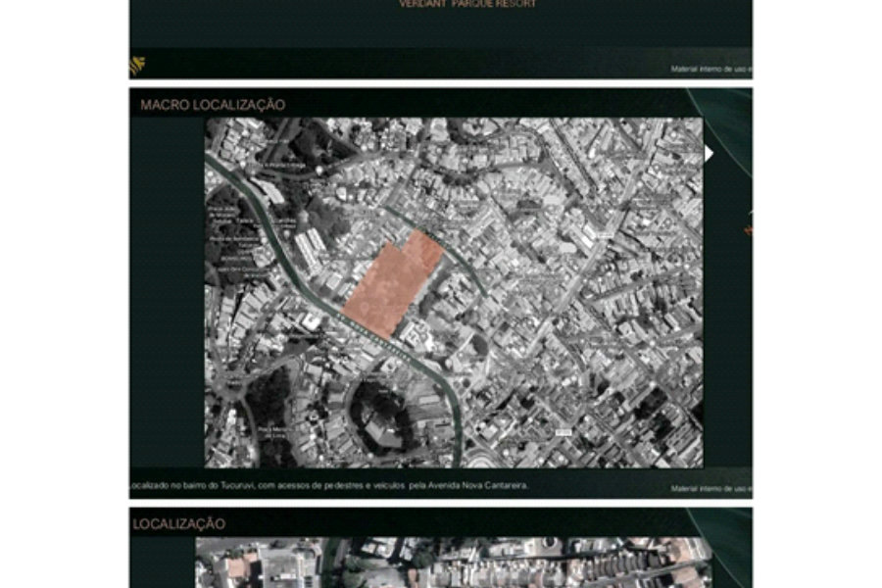
Task: Open the color aerial photo in bottom slide
Action: click(x=453, y=563)
